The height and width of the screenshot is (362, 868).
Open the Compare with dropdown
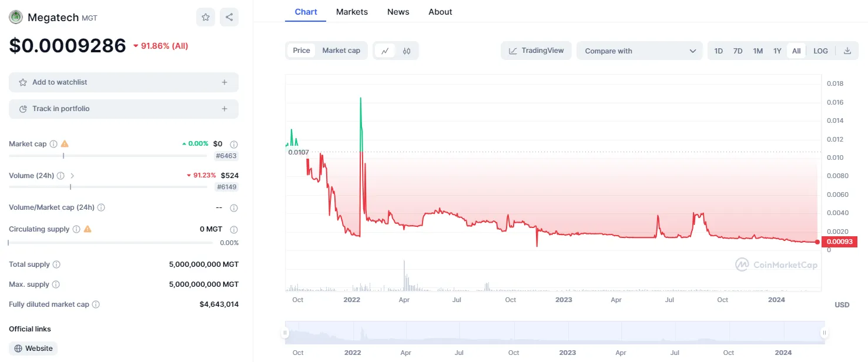[x=639, y=51]
